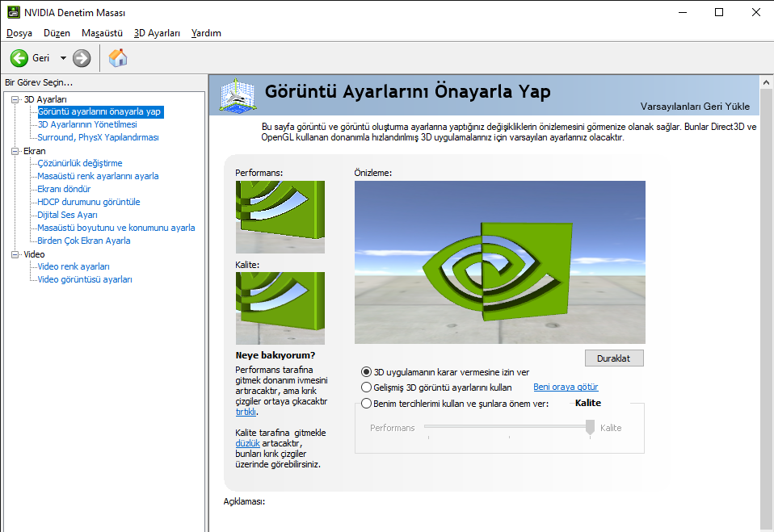Click the scrollbar up arrow
The width and height of the screenshot is (774, 532).
pyautogui.click(x=766, y=82)
